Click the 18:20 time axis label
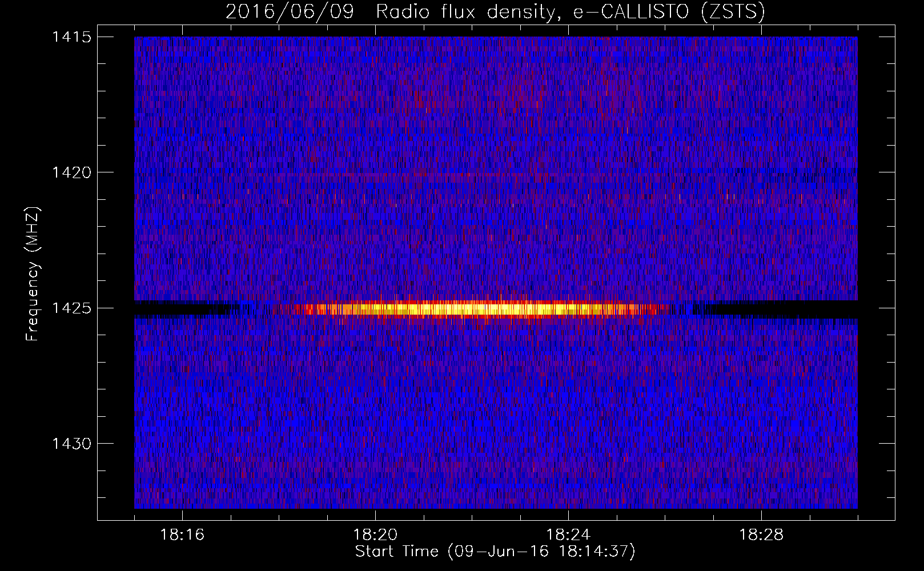 click(375, 535)
